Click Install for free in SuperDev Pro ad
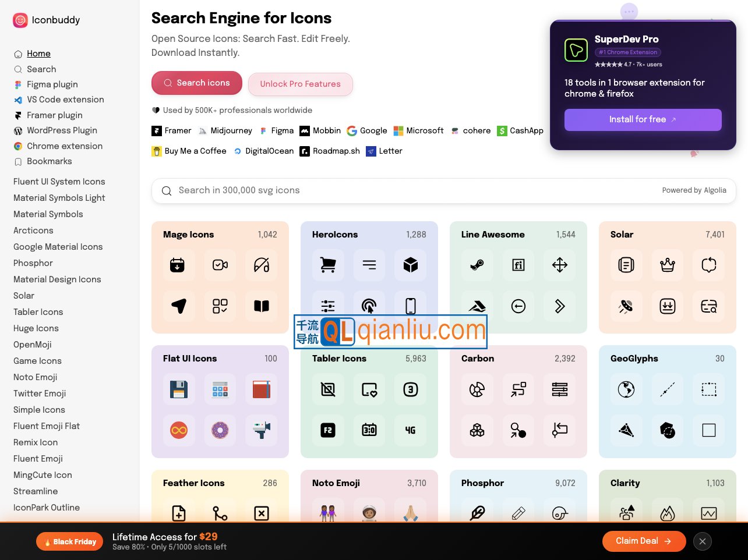Screen dimensions: 748x560 click(x=643, y=119)
